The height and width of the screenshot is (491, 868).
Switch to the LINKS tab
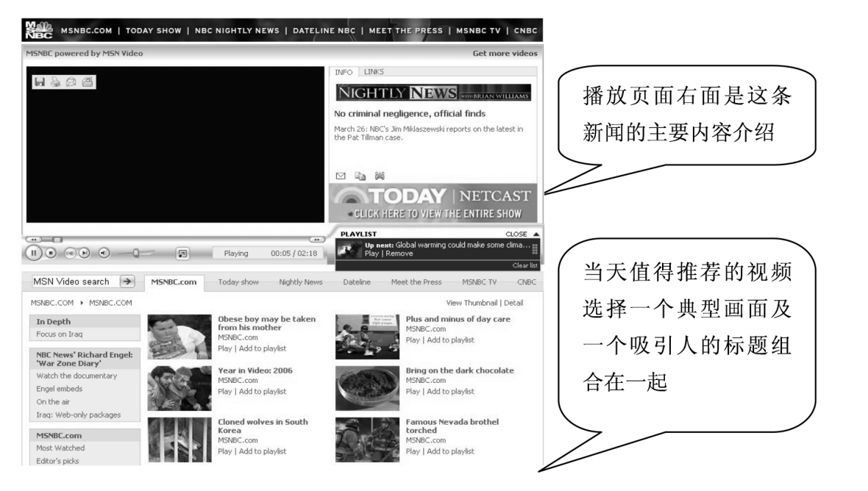coord(374,72)
